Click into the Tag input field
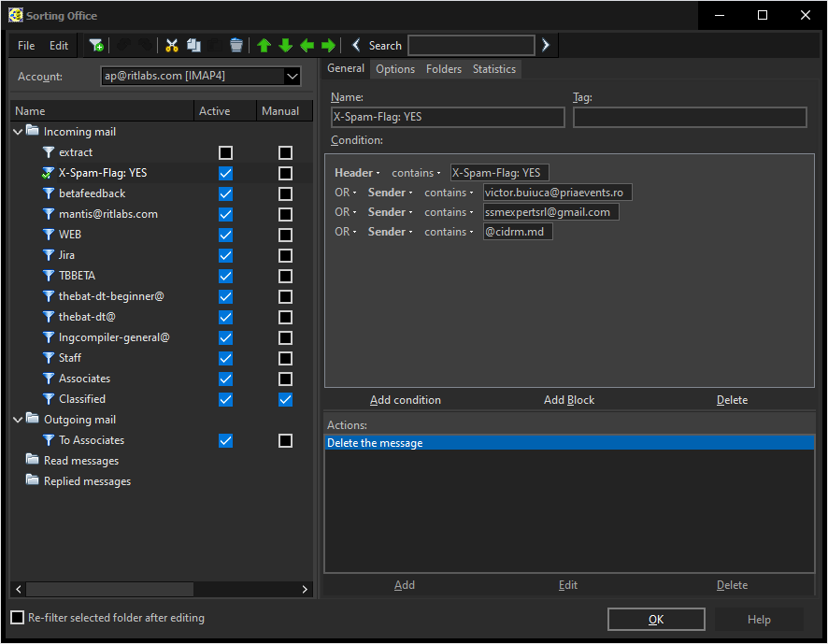Screen dimensions: 828x644 [x=689, y=118]
